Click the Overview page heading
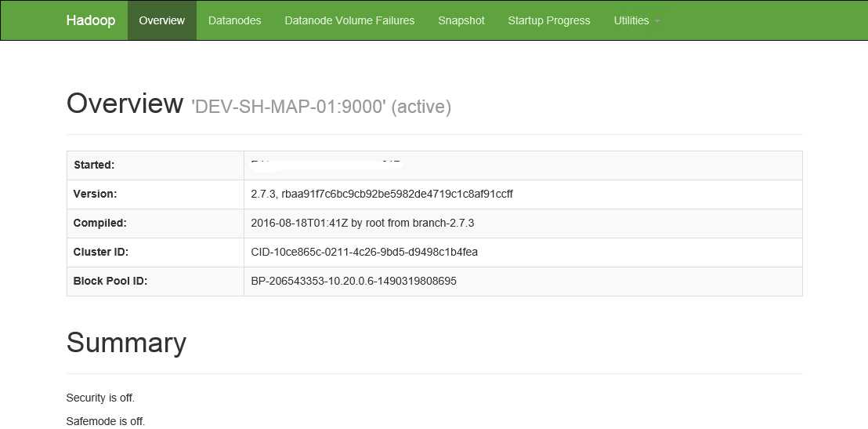 (125, 103)
